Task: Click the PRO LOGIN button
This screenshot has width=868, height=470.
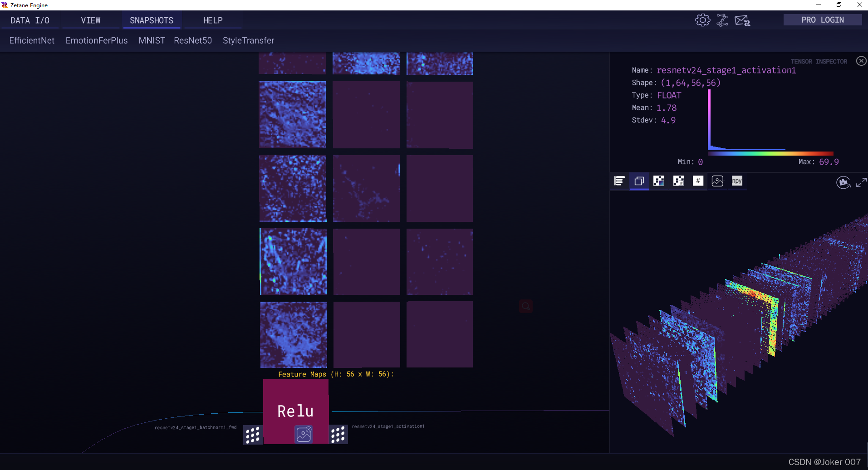Action: [822, 20]
